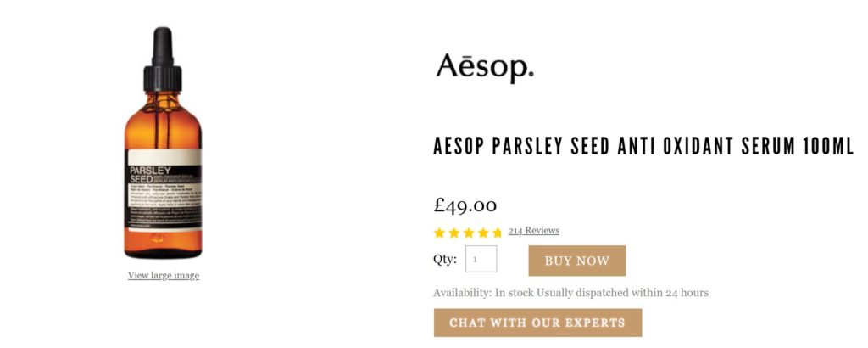Image resolution: width=868 pixels, height=348 pixels.
Task: Click the Qty label text
Action: point(445,260)
